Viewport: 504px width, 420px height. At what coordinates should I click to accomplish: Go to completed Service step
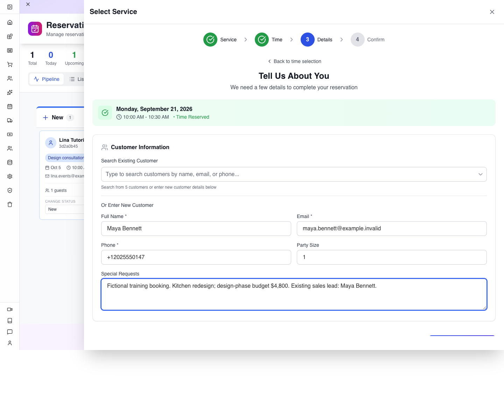210,40
